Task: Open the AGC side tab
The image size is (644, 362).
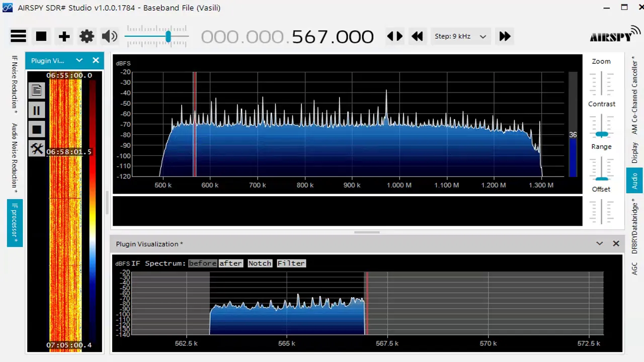Action: point(634,268)
